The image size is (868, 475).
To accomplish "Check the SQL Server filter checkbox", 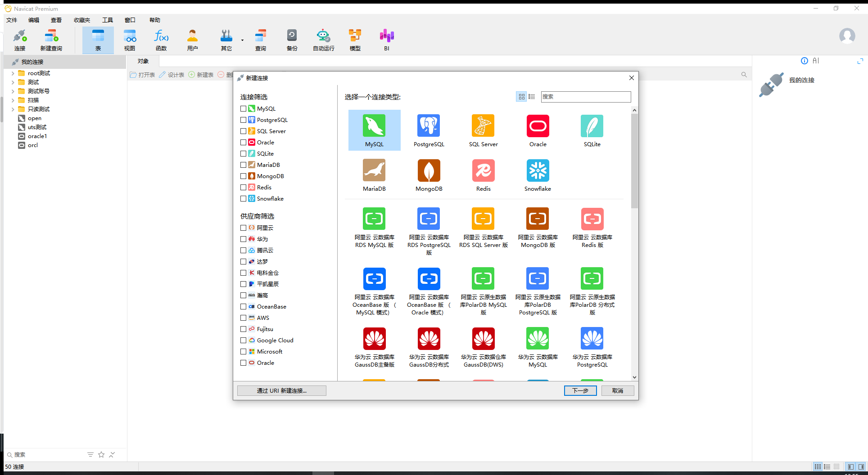I will click(243, 131).
